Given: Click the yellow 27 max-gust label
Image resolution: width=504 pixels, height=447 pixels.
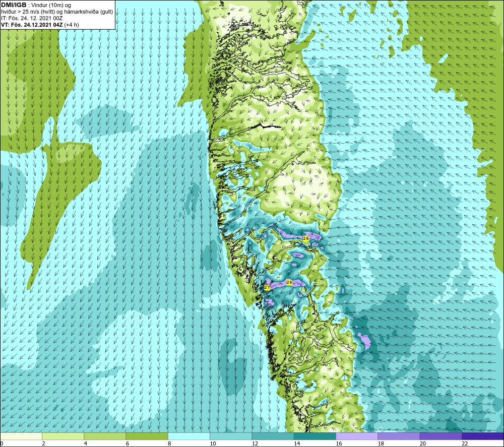Looking at the screenshot, I should click(x=267, y=287).
